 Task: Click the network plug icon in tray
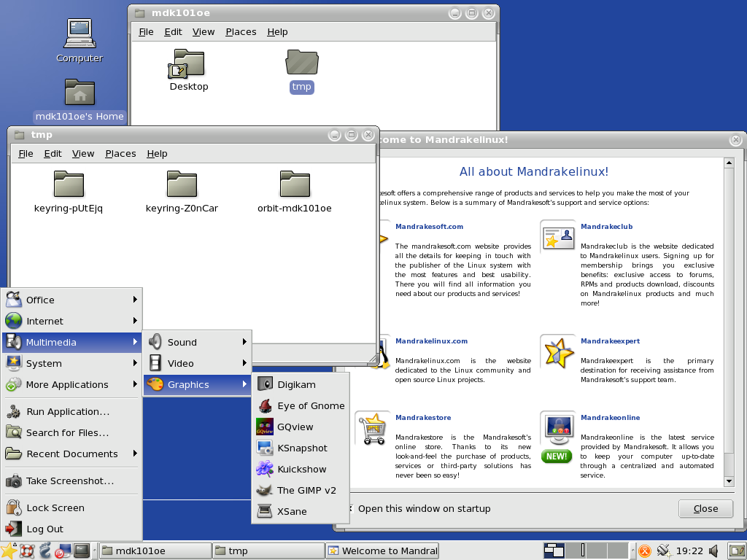pyautogui.click(x=663, y=551)
